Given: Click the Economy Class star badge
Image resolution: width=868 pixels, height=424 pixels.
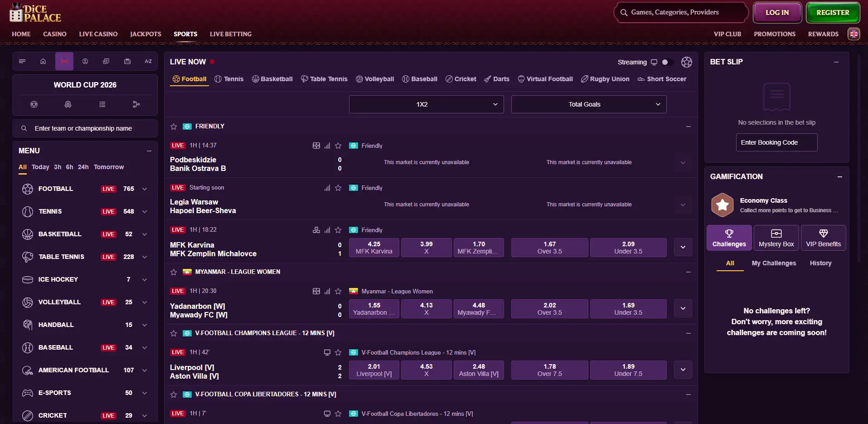Looking at the screenshot, I should [x=723, y=205].
